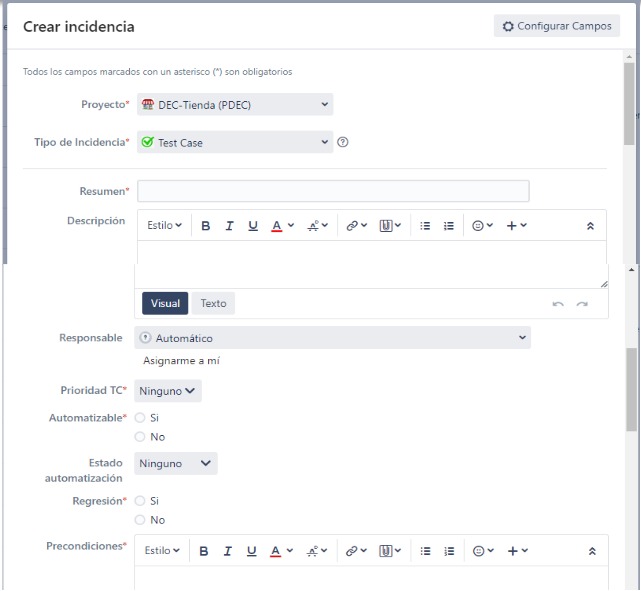
Task: Open the plus insert menu in the Precondiciones toolbar
Action: click(518, 551)
